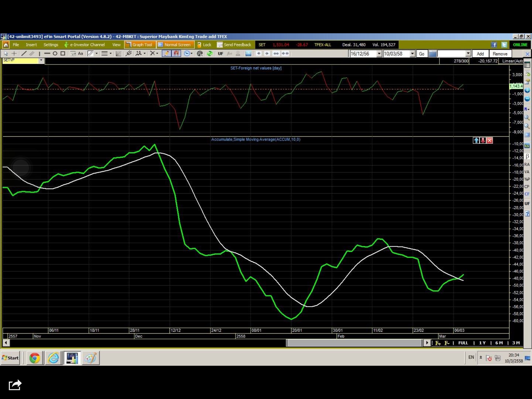532x399 pixels.
Task: Move indicator panel up with blue arrow
Action: pyautogui.click(x=476, y=141)
